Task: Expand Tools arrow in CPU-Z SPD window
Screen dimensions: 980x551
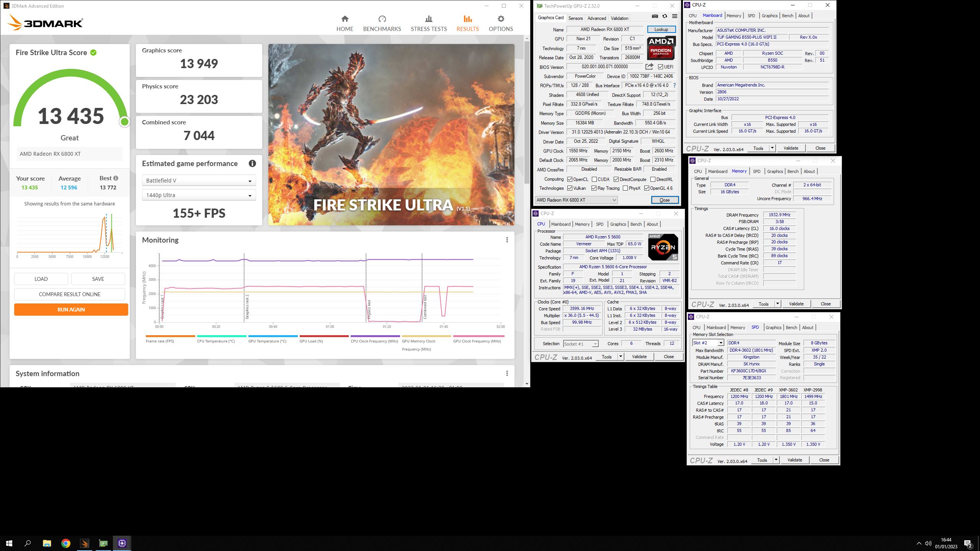Action: click(x=776, y=460)
